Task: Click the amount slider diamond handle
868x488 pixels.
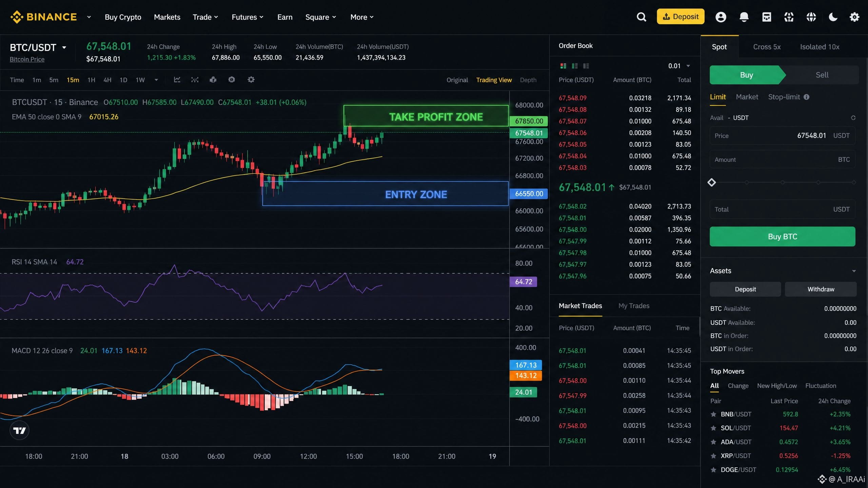Action: (x=711, y=182)
